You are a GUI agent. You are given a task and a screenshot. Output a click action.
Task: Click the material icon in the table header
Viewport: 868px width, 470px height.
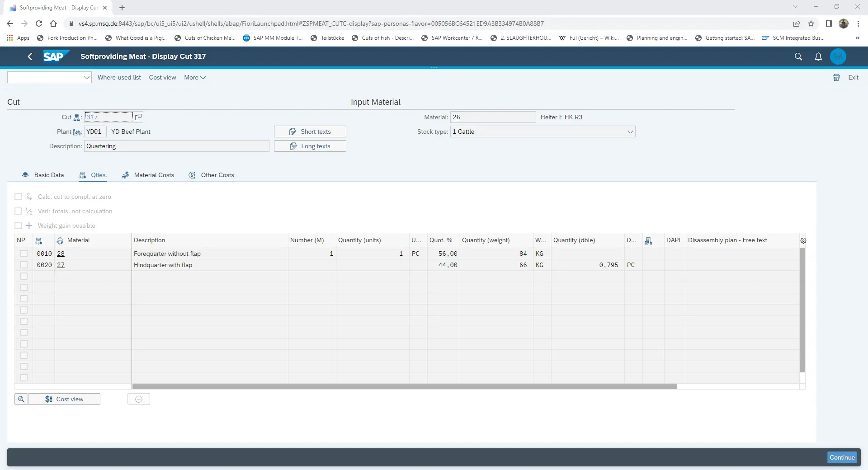click(60, 240)
